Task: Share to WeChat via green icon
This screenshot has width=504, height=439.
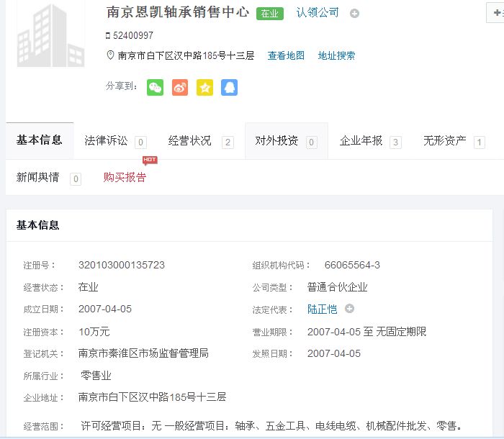Action: click(156, 88)
